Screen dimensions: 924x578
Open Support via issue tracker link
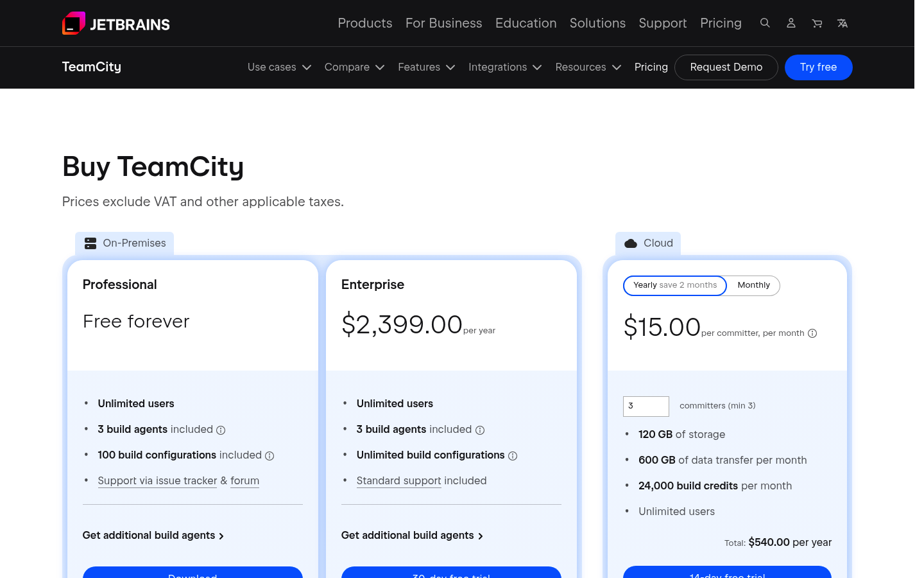pos(157,481)
